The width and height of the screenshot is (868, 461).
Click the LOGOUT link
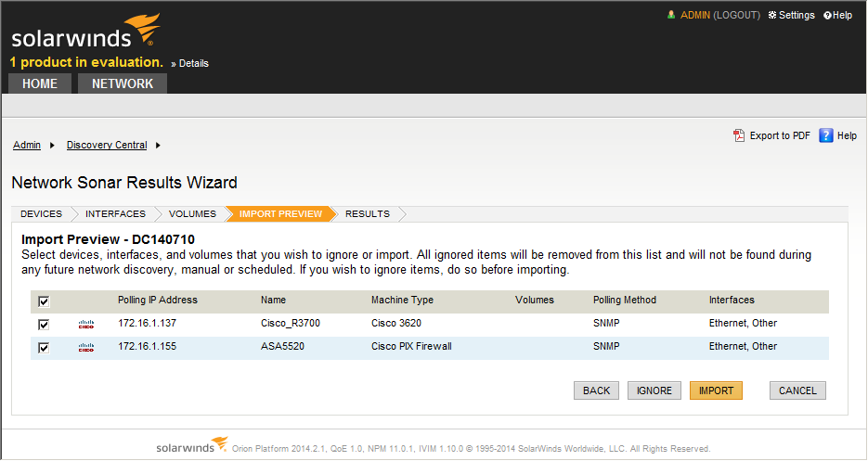click(737, 15)
